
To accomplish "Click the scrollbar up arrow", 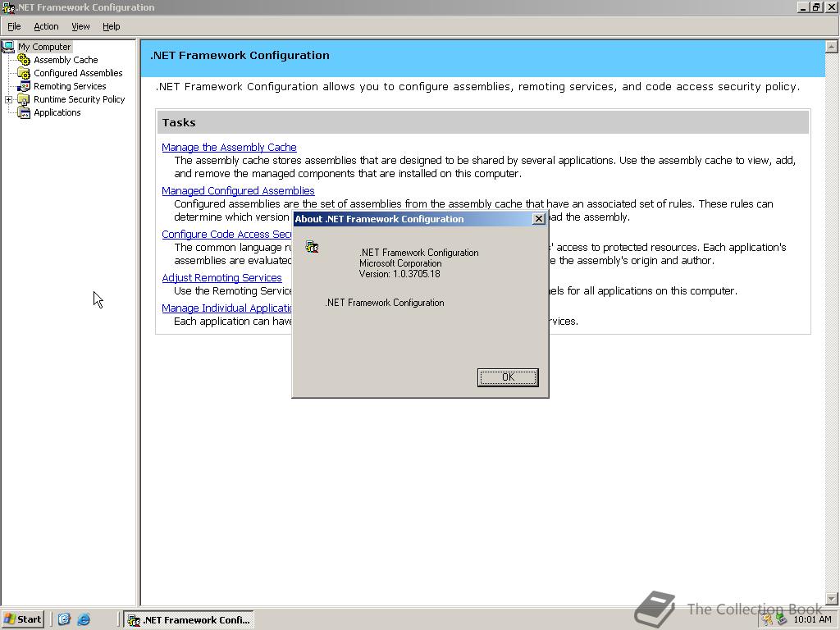I will (x=832, y=47).
